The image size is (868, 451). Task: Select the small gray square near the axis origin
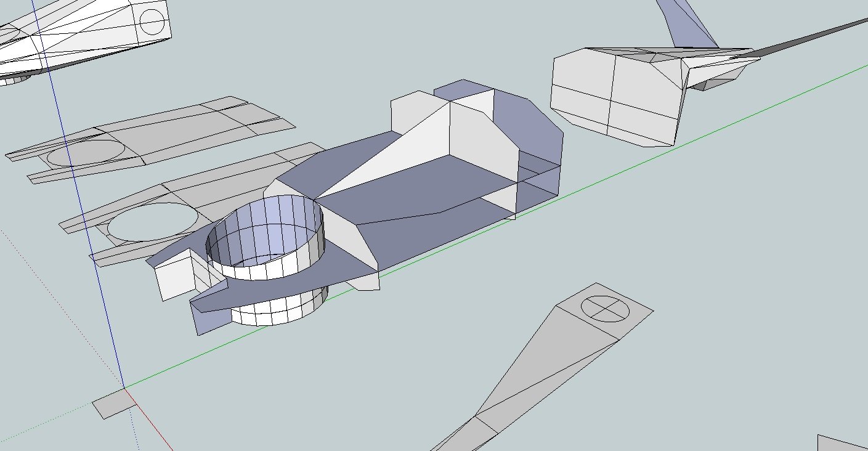point(114,404)
